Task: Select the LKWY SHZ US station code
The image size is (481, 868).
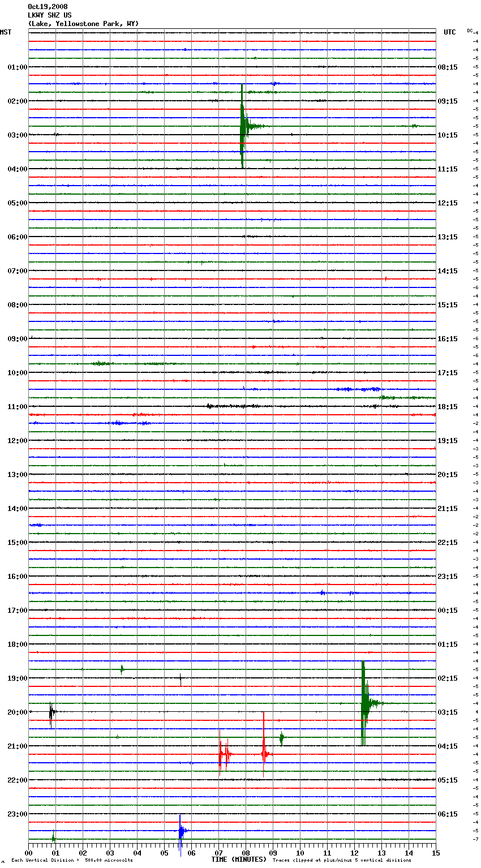Action: pos(50,15)
